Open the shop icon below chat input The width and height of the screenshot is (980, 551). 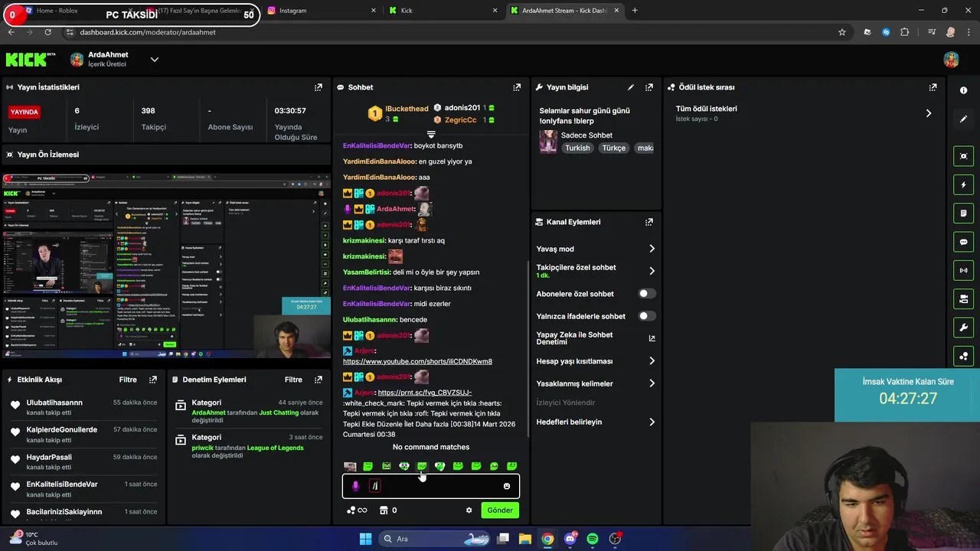tap(384, 510)
